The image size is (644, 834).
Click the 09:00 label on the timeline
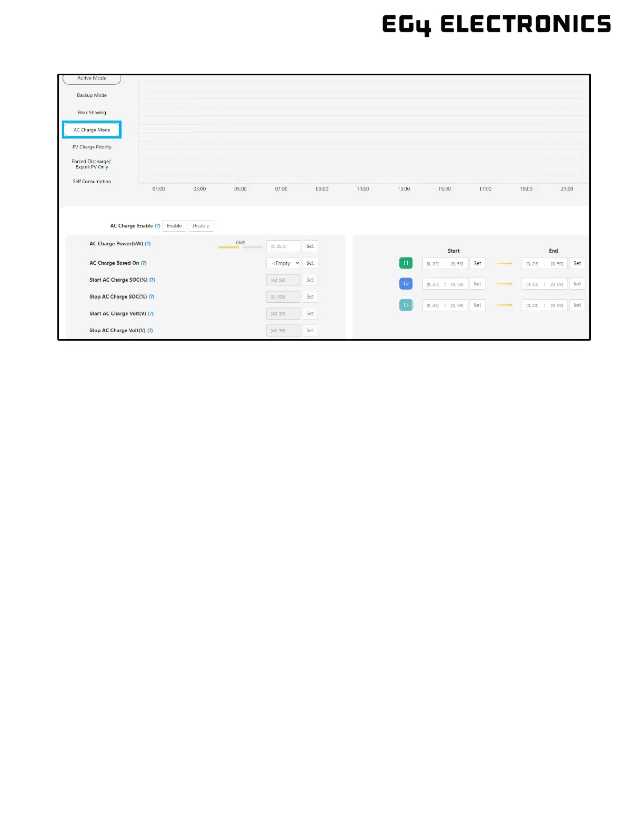click(x=322, y=189)
